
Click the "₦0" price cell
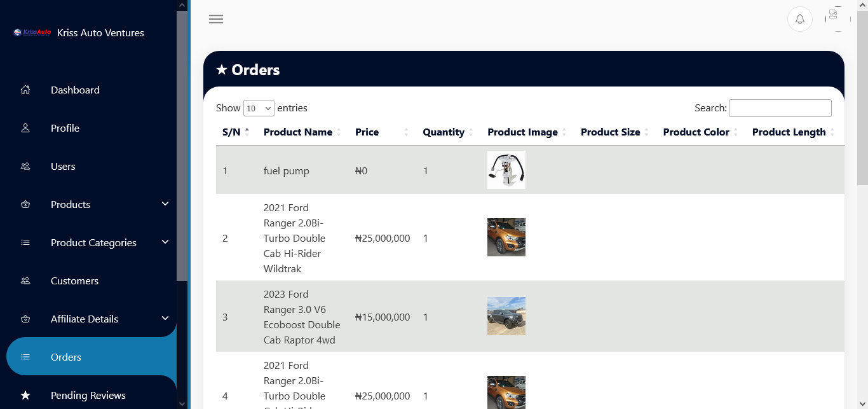(x=362, y=170)
